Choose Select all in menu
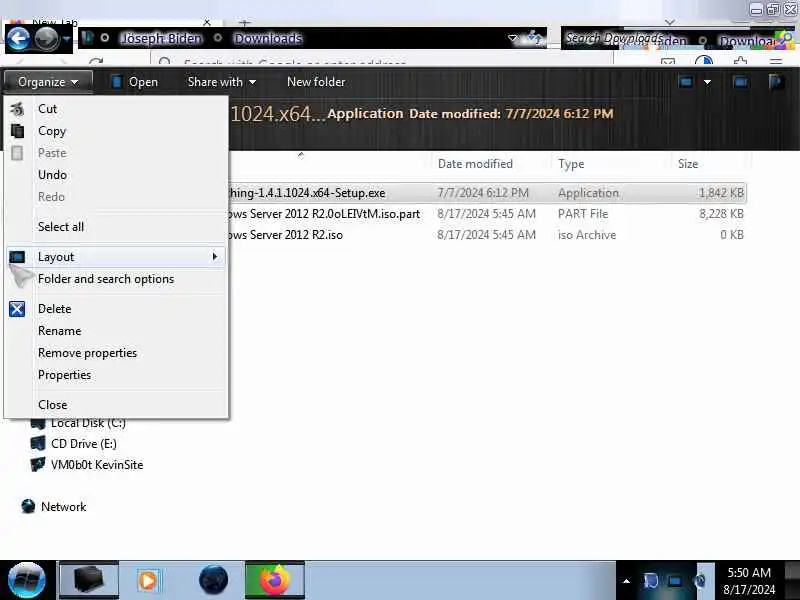 pos(116,227)
